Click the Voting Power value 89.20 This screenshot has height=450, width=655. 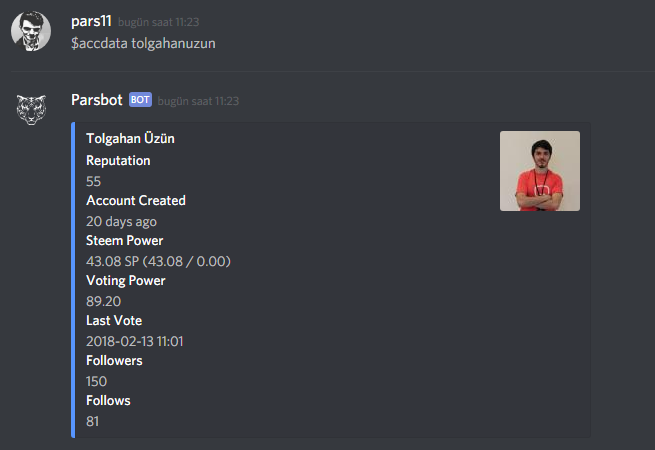click(x=104, y=301)
